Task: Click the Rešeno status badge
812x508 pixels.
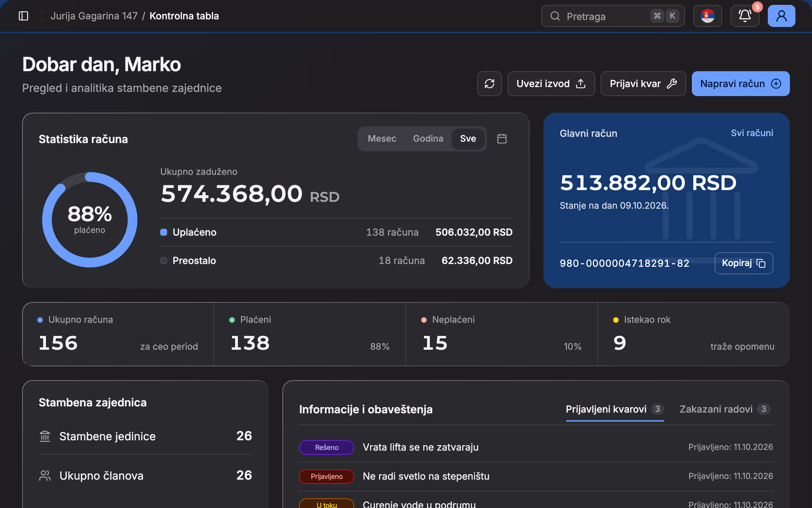Action: coord(327,448)
